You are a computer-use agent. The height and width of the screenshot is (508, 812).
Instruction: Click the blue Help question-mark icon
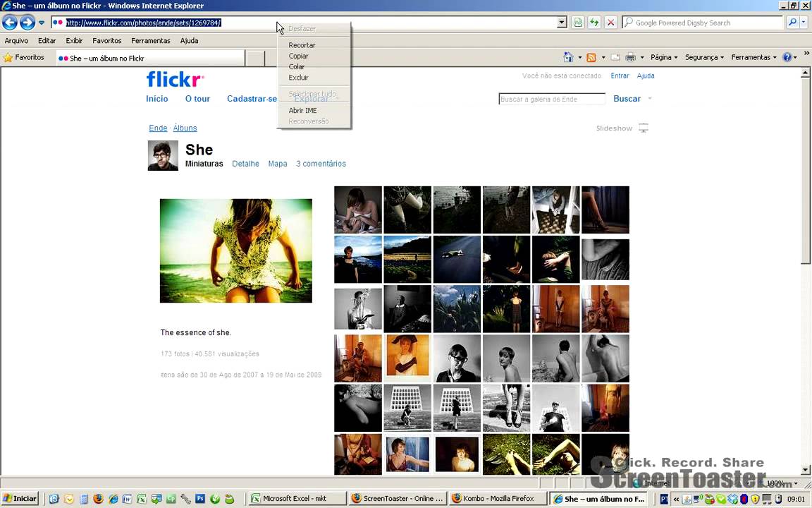787,58
